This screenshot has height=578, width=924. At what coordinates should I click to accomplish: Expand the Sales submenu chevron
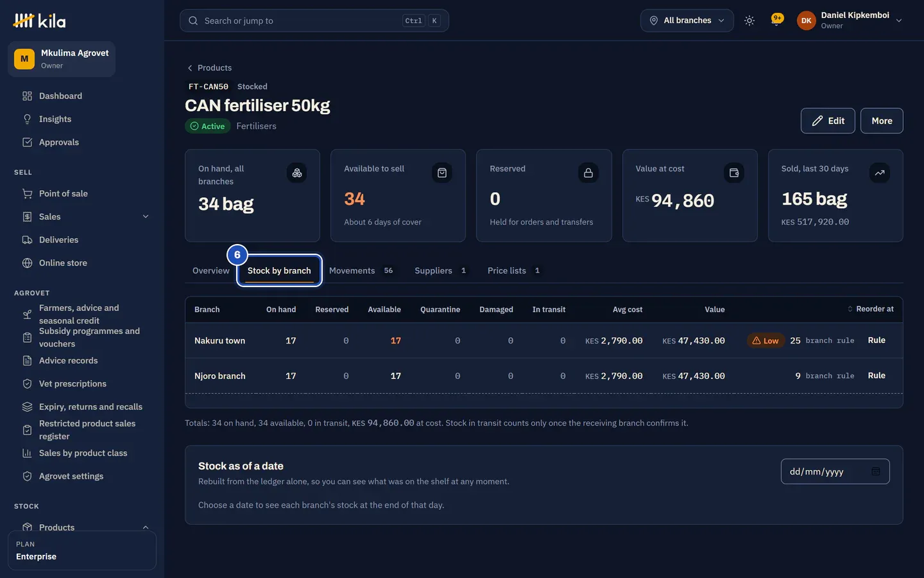pyautogui.click(x=146, y=217)
